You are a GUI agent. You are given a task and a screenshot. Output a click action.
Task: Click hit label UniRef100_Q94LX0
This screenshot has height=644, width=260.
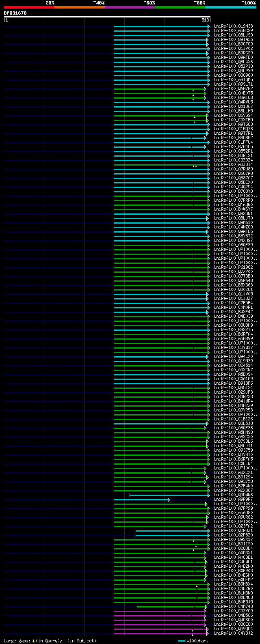[x=233, y=357]
